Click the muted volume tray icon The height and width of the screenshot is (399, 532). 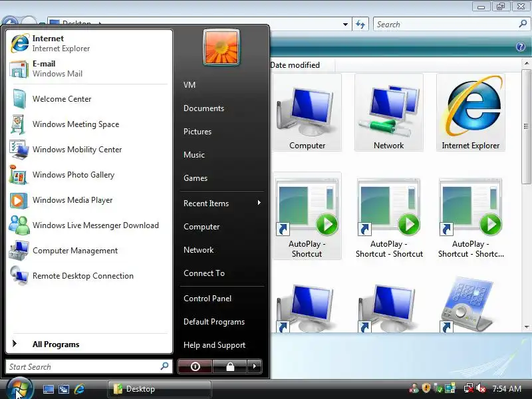point(481,388)
